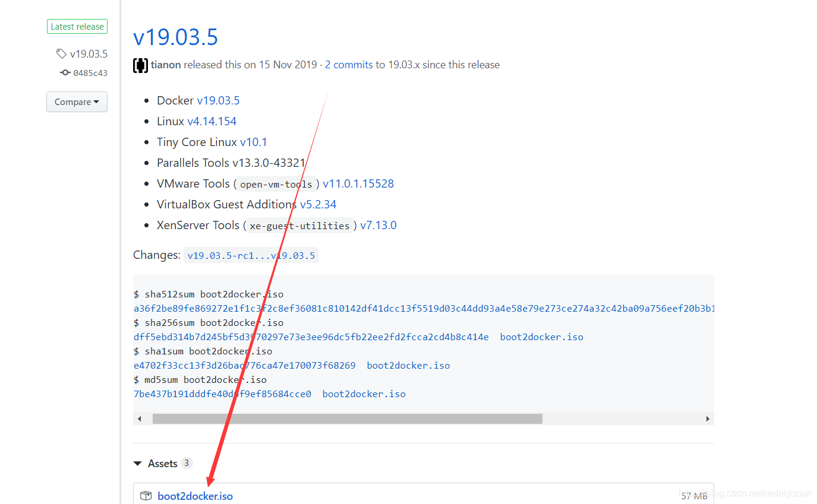Click the 57 MB file size text

click(x=694, y=496)
